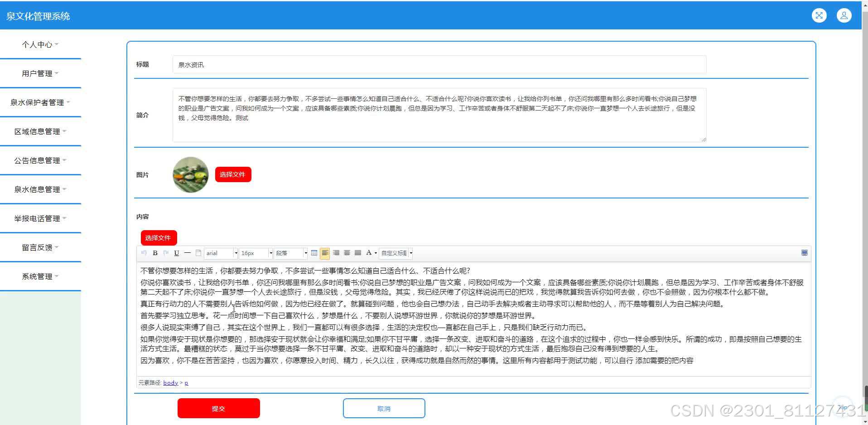Open the 段落 paragraph format dropdown
The height and width of the screenshot is (425, 868).
[x=291, y=253]
